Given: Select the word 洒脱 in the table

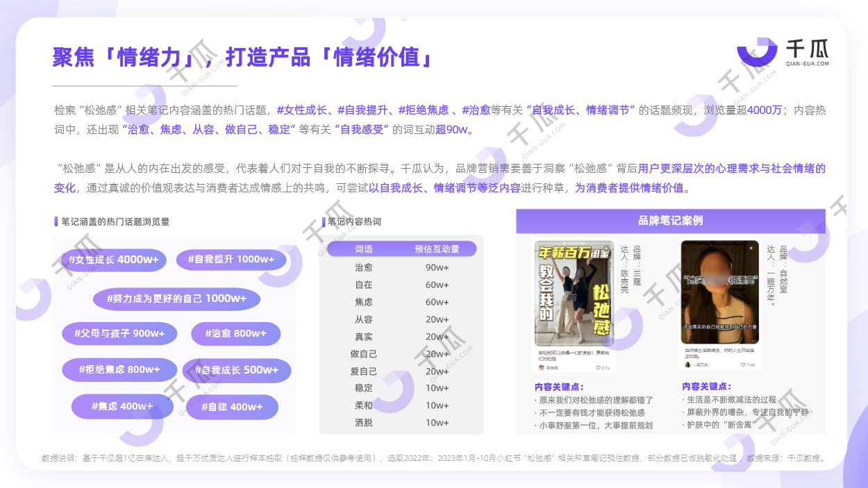Looking at the screenshot, I should (364, 423).
